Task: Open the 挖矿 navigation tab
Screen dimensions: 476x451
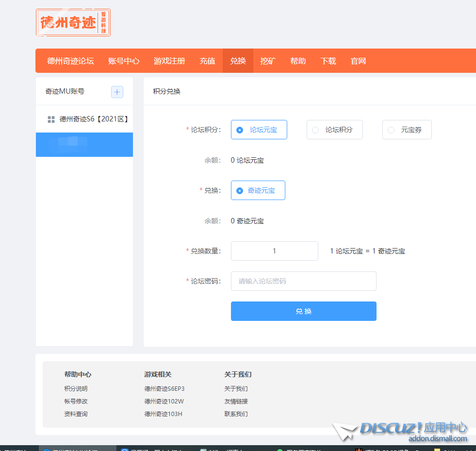Action: [x=268, y=61]
